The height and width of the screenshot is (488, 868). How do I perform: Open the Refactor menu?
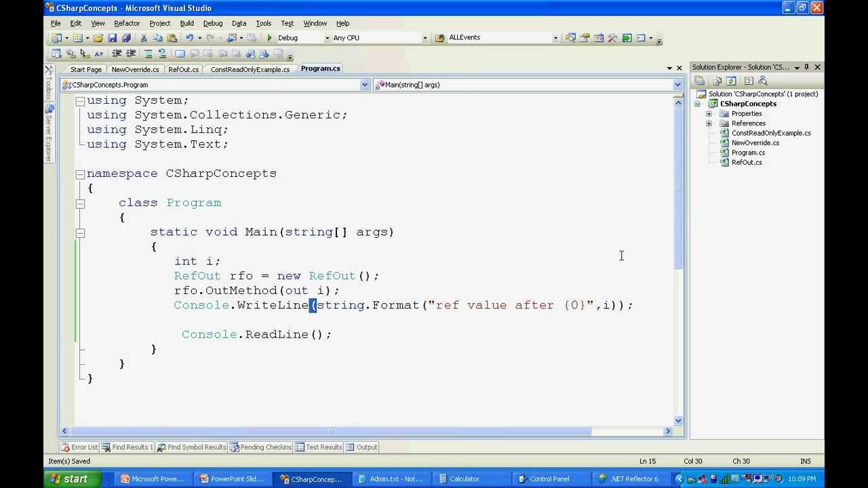(127, 23)
